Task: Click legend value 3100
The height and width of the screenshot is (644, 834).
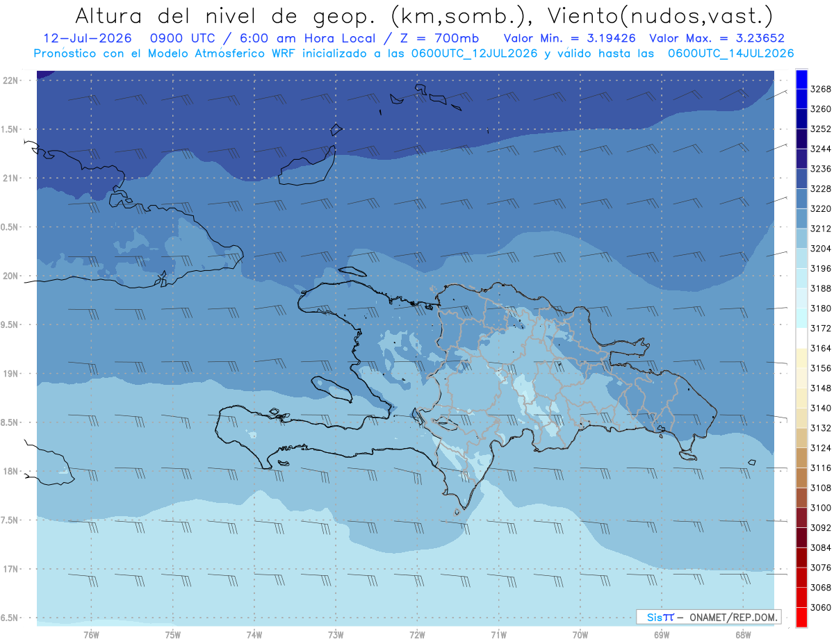Action: [821, 508]
